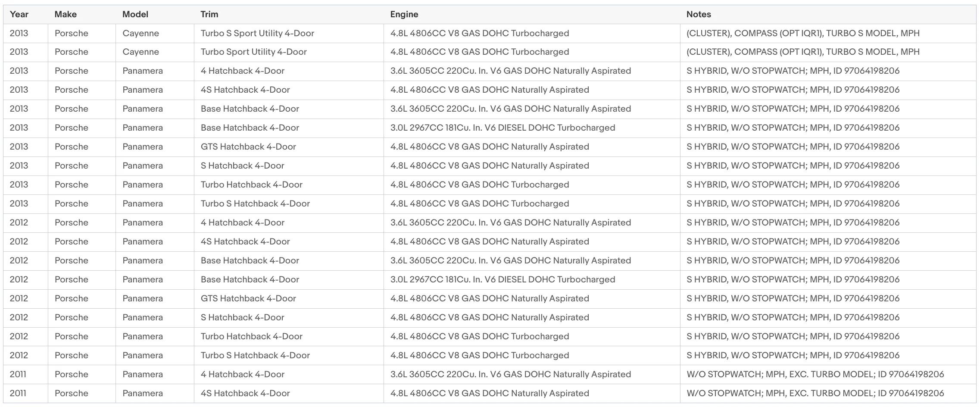
Task: Select 2012 Panamera GTS Hatchback 4-Door trim
Action: click(248, 298)
